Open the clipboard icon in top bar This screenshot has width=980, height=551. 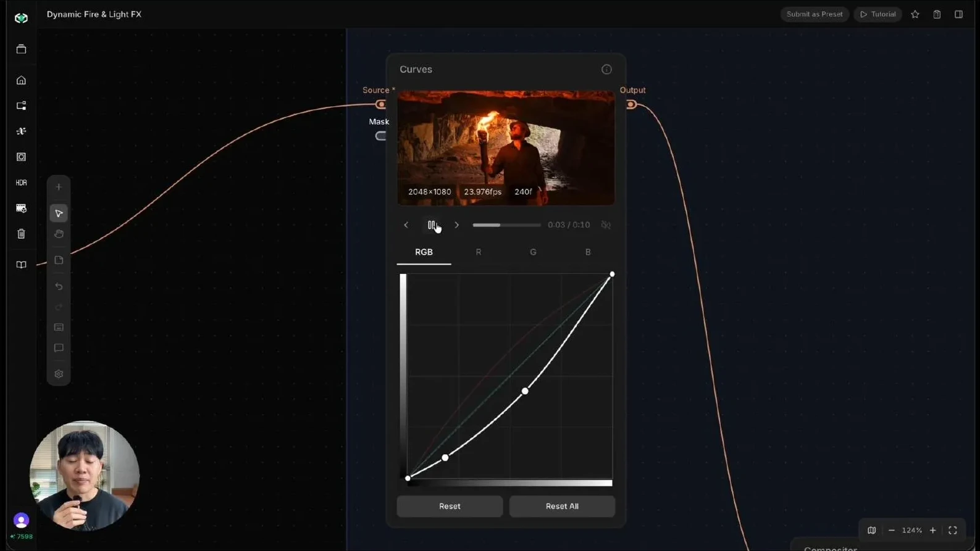(x=937, y=14)
